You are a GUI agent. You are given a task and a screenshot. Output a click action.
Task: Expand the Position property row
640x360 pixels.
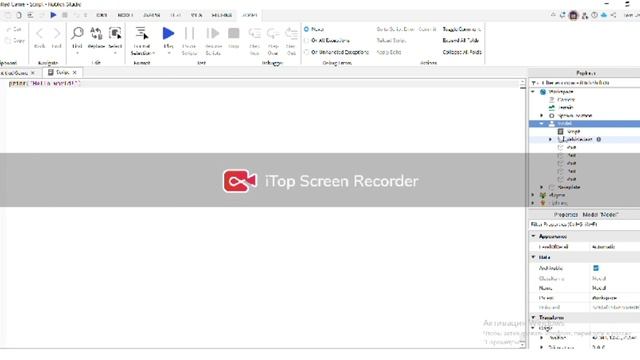pos(542,338)
